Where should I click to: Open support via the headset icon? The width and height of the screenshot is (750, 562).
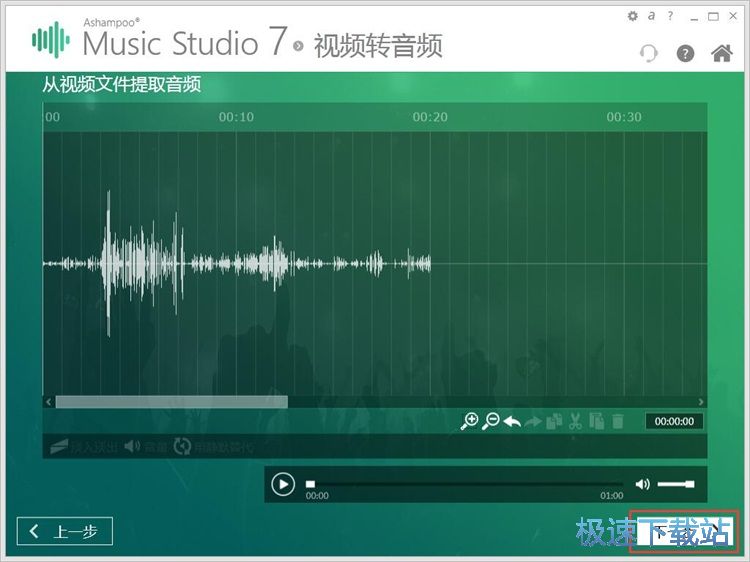[649, 53]
